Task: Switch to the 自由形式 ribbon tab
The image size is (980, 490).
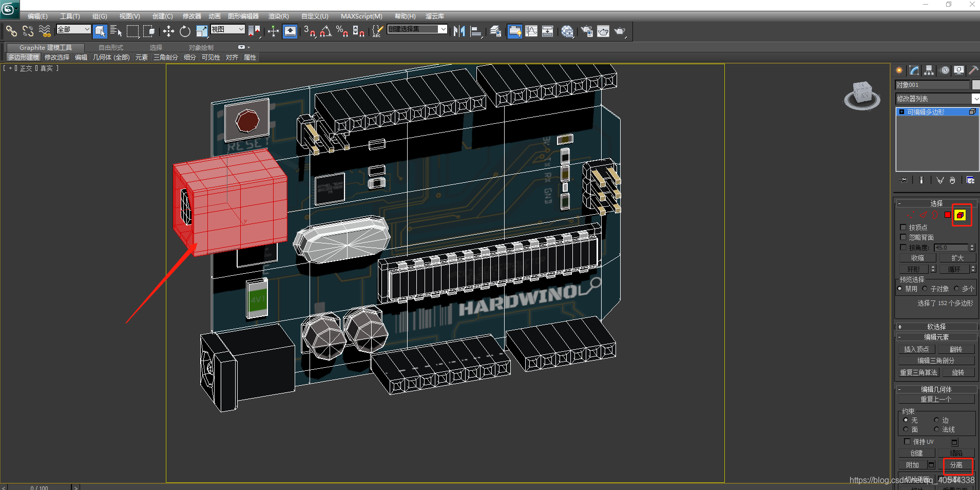Action: pos(111,47)
